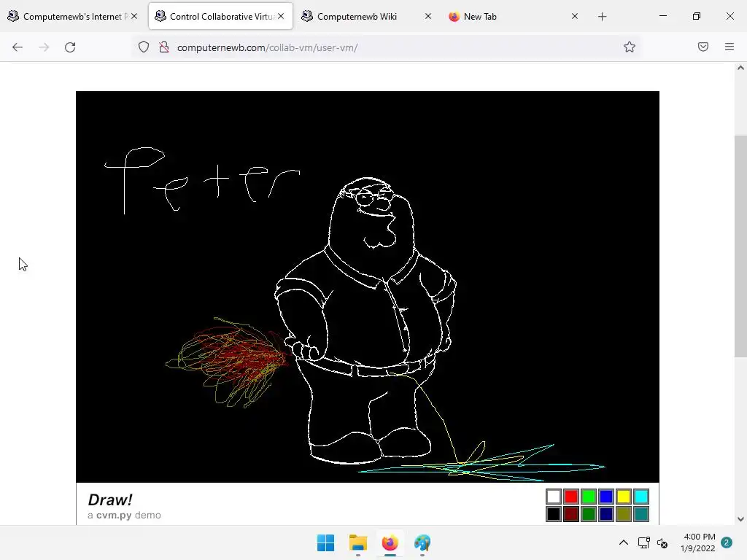This screenshot has height=560, width=747.
Task: Pick the bright green color swatch
Action: coord(589,497)
